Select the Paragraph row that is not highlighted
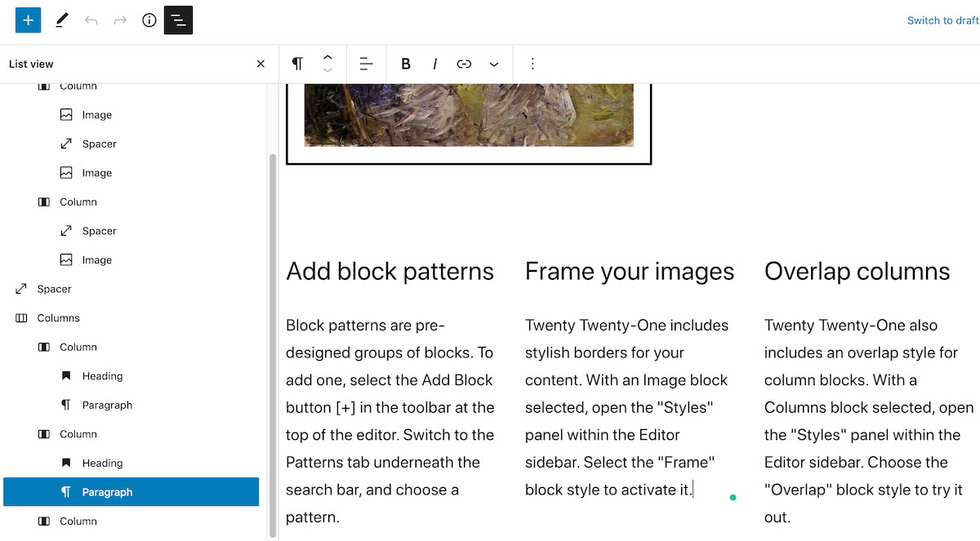Image resolution: width=980 pixels, height=541 pixels. pyautogui.click(x=131, y=405)
